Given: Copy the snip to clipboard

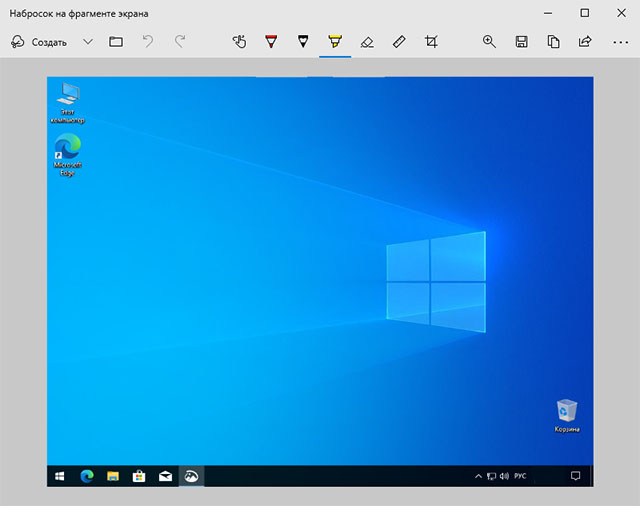Looking at the screenshot, I should (553, 42).
